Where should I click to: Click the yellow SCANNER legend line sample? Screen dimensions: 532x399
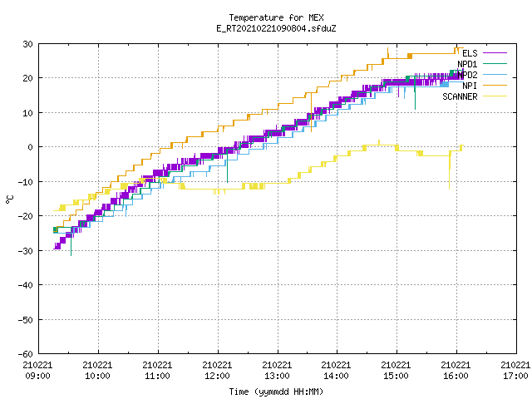click(495, 96)
